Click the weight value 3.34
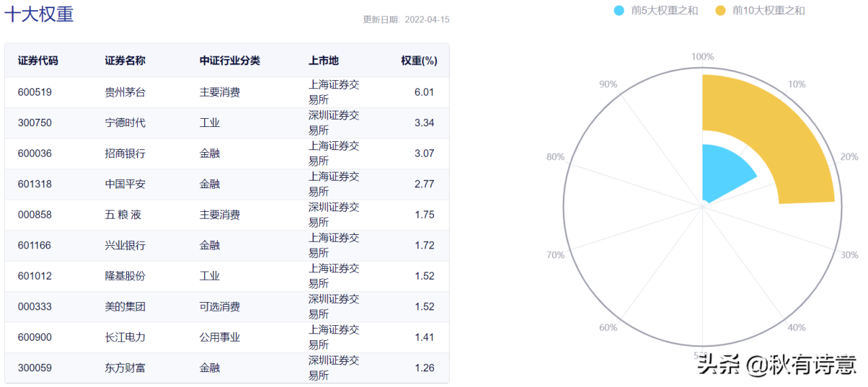The height and width of the screenshot is (387, 868). click(425, 123)
